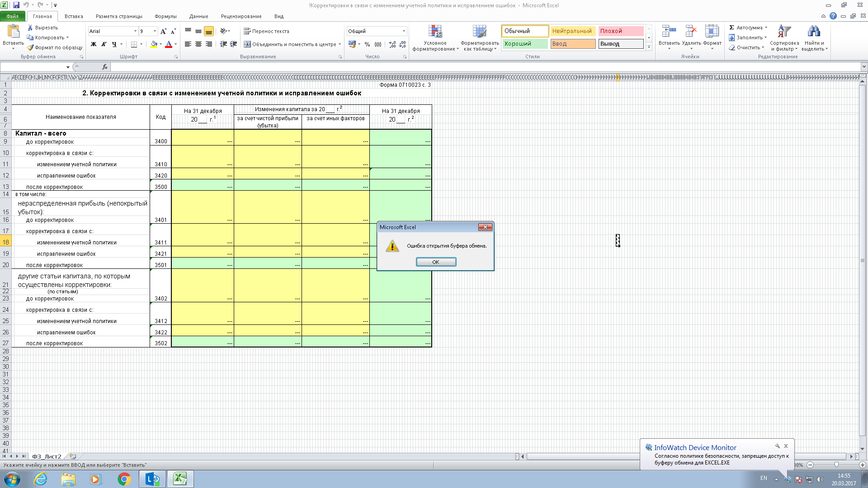Expand the number format Общий dropdown
Image resolution: width=868 pixels, height=488 pixels.
404,31
